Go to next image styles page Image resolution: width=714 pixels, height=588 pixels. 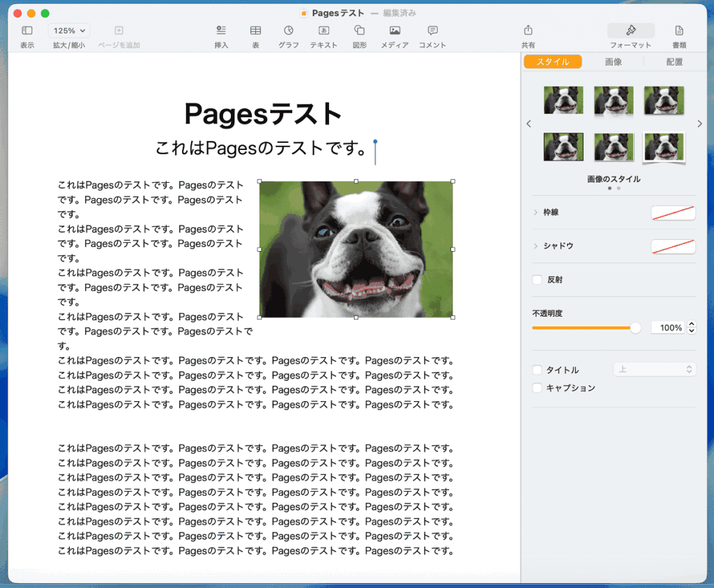[x=700, y=123]
